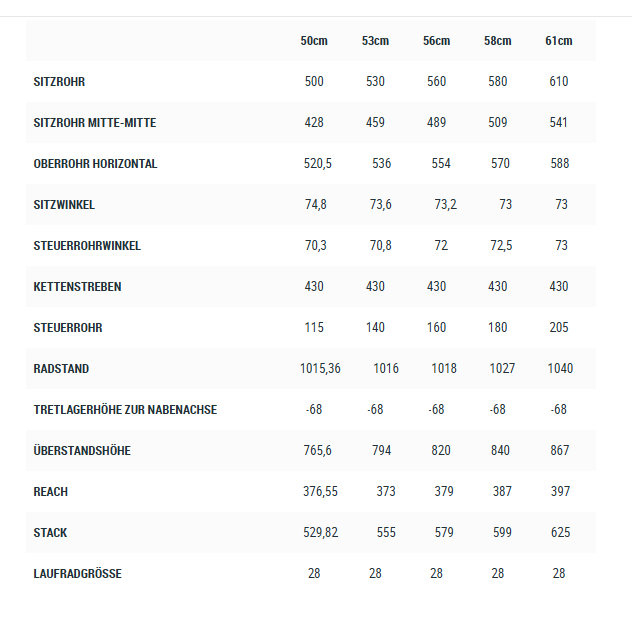Click the REACH row label
632x625 pixels.
coord(51,492)
